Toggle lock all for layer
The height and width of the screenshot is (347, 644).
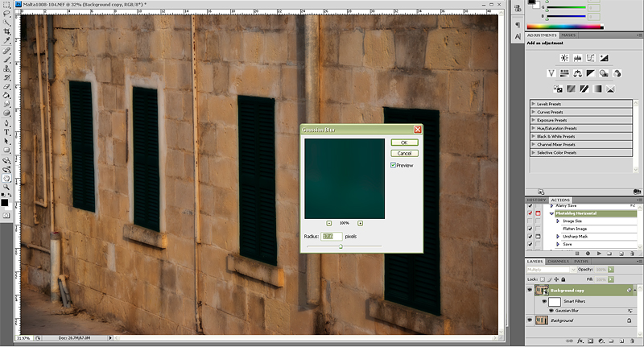click(563, 279)
